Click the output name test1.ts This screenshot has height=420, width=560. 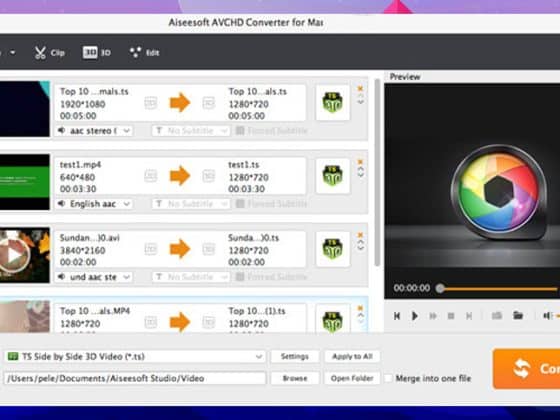pos(244,165)
